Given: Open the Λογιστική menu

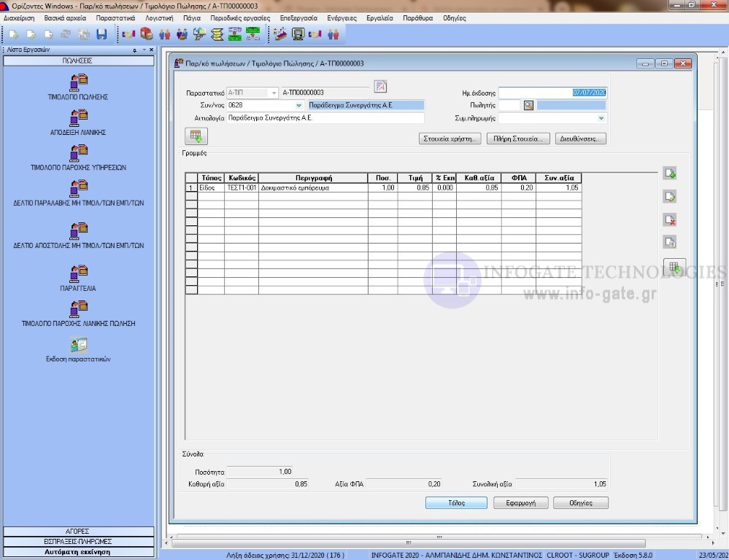Looking at the screenshot, I should (158, 18).
